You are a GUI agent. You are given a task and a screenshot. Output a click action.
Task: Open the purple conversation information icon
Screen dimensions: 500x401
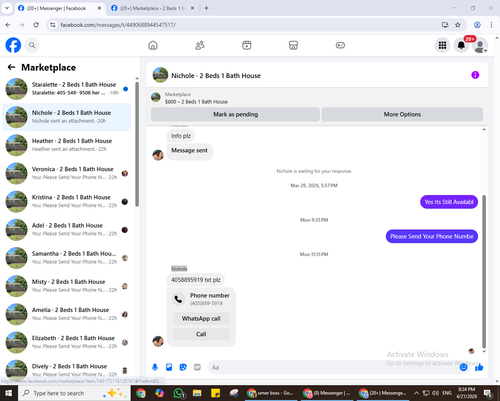click(475, 75)
